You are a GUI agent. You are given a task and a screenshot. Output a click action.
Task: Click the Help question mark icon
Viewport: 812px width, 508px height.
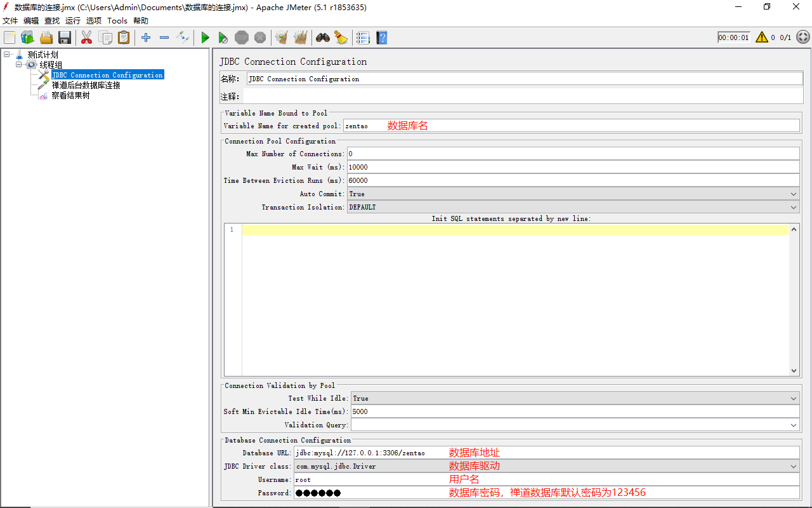381,37
